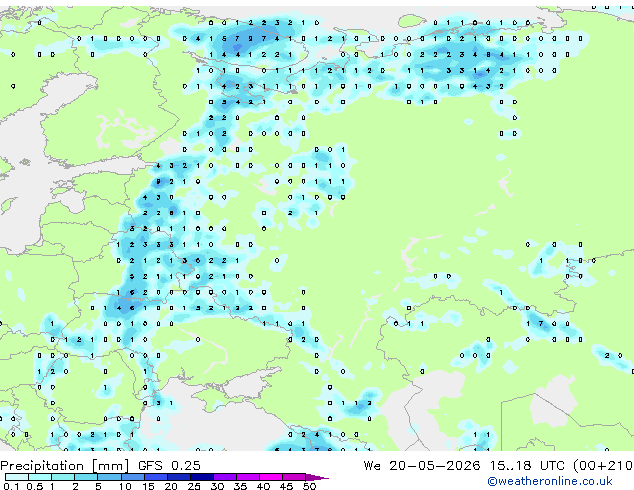Click the '(00+210' forecast run label
The image size is (634, 490).
pos(603,466)
